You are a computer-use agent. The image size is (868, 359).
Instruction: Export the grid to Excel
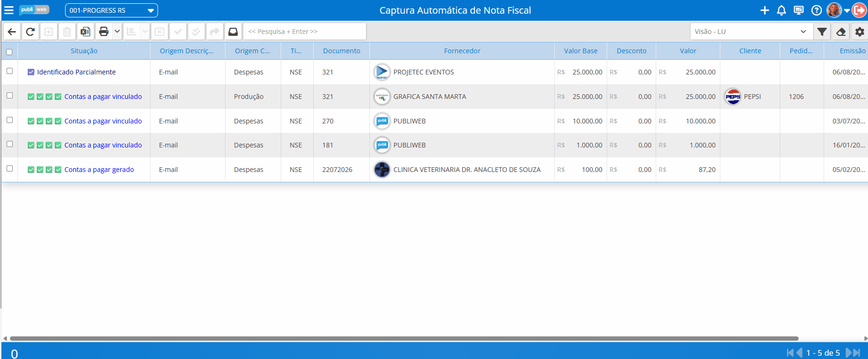click(x=85, y=32)
